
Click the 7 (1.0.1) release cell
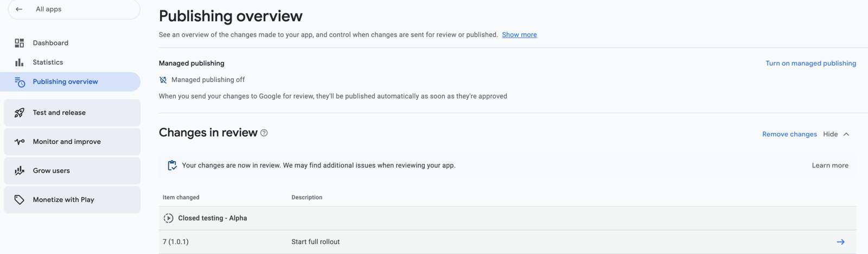(176, 242)
